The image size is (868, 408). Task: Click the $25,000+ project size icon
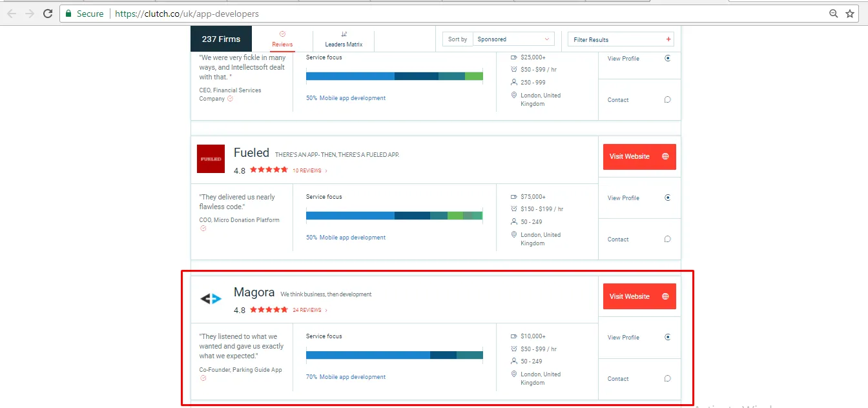coord(514,57)
